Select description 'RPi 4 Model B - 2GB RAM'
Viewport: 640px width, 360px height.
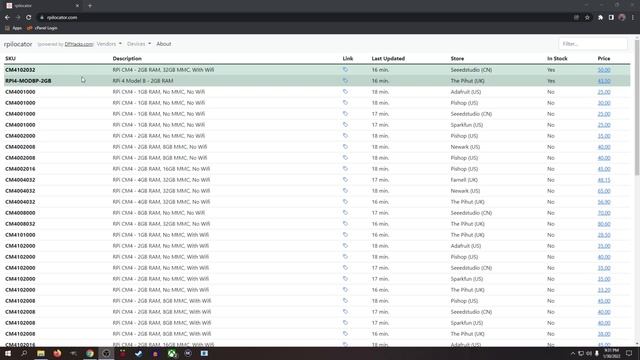coord(143,81)
